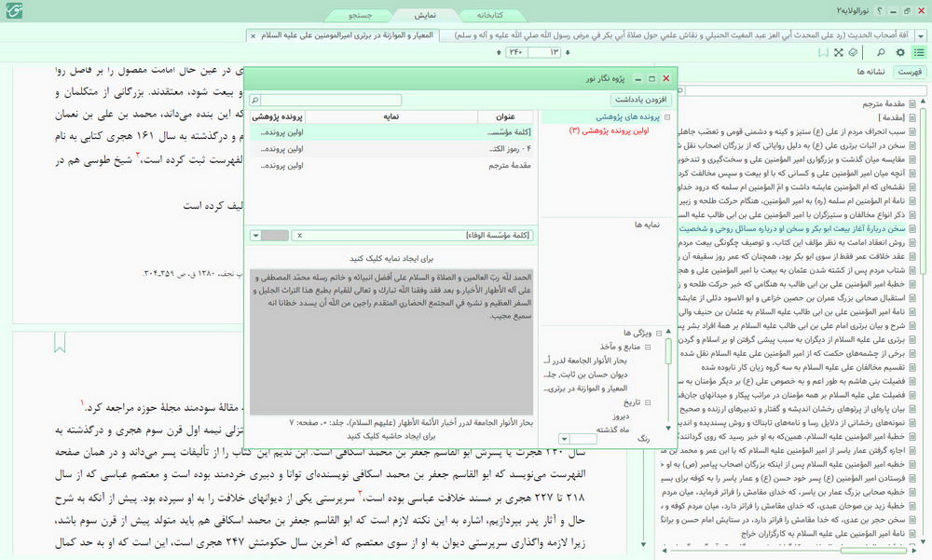Image resolution: width=932 pixels, height=560 pixels.
Task: Select the ۴ - رموز الكتـ note row
Action: click(x=391, y=149)
